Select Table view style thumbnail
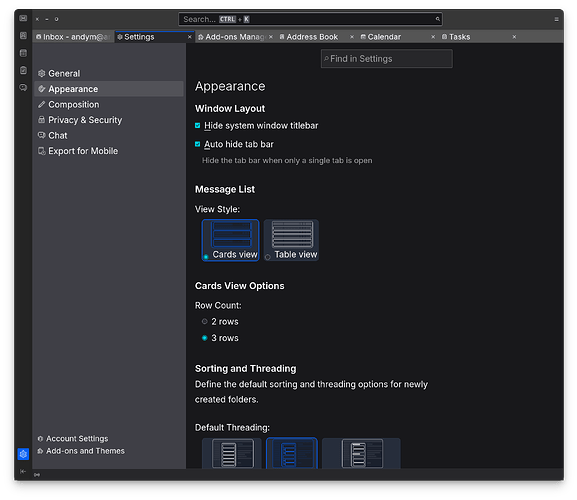577x500 pixels. 291,240
